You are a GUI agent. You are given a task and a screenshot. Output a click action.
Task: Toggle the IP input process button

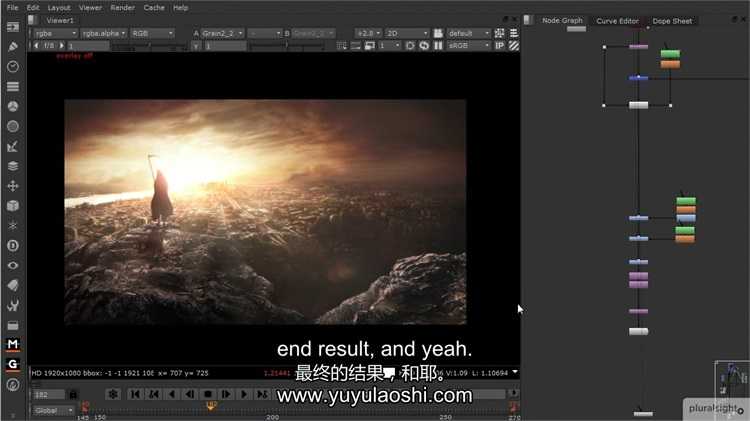tap(499, 45)
